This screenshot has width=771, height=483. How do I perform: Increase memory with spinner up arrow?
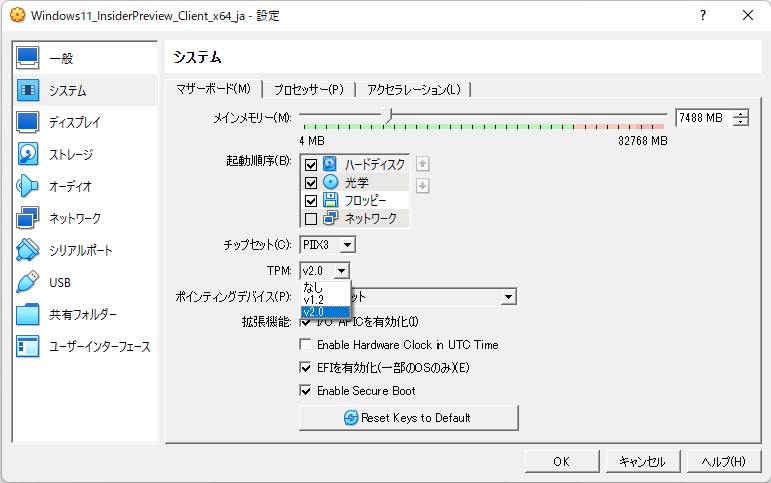pos(741,114)
